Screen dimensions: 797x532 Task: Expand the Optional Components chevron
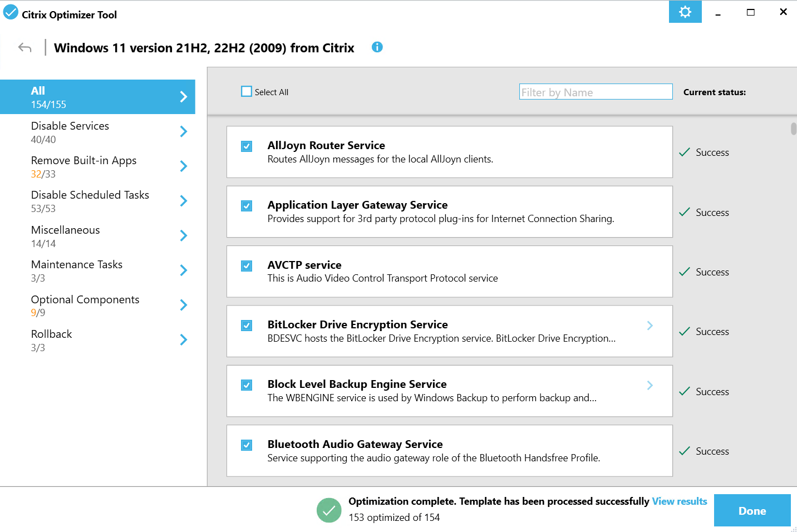pos(184,305)
